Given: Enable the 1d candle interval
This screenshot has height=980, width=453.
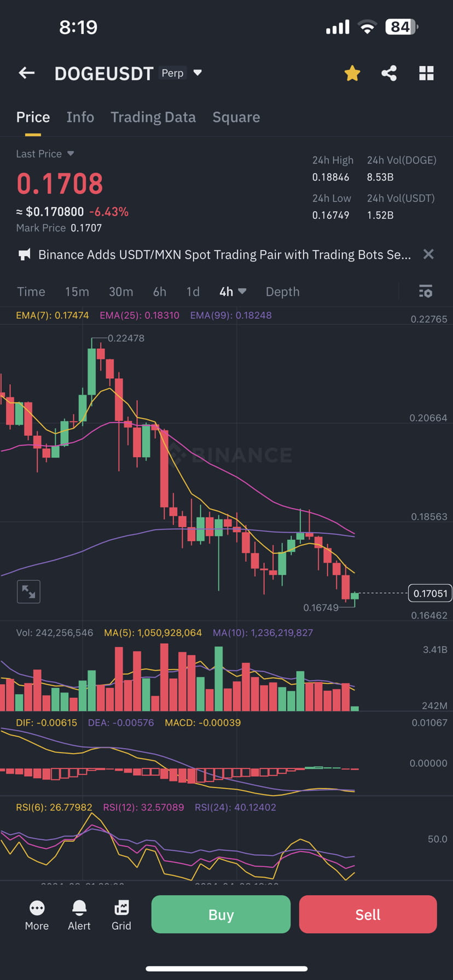Looking at the screenshot, I should pyautogui.click(x=193, y=291).
